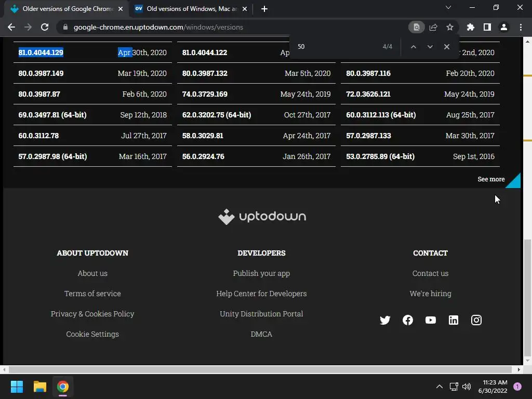Open Uptodown's Instagram page
Viewport: 532px width, 399px height.
(476, 320)
